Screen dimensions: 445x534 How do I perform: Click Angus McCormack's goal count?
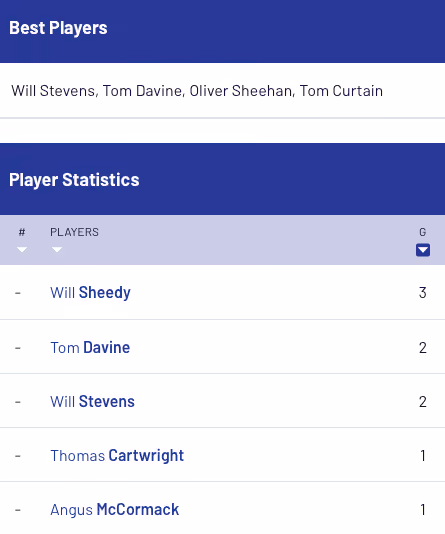coord(423,510)
